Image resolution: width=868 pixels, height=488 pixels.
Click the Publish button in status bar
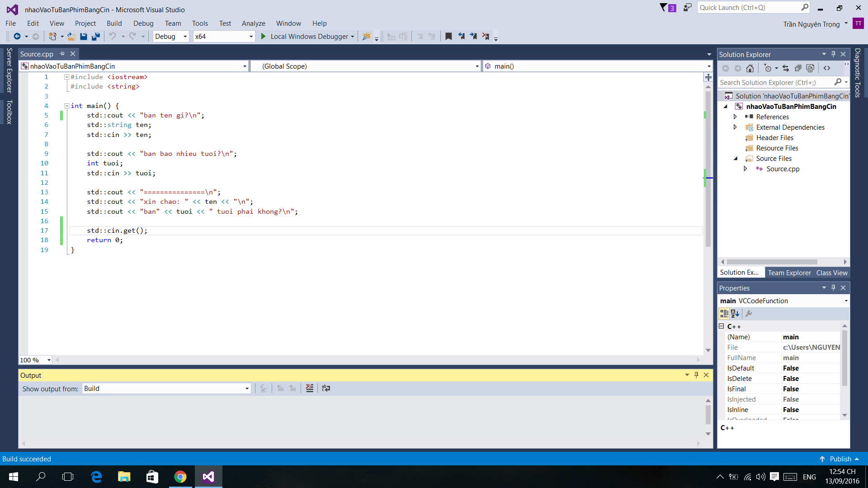(840, 459)
